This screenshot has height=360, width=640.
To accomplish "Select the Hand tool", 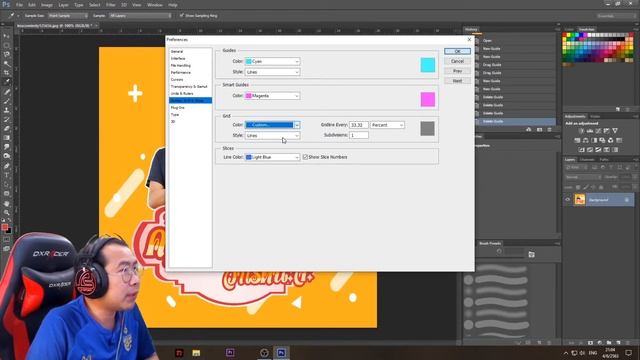I will (x=7, y=203).
